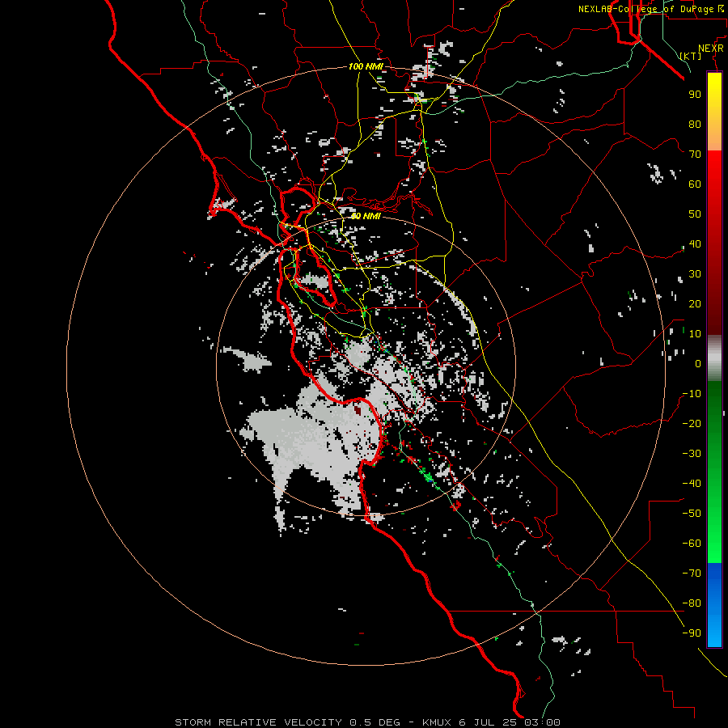The image size is (728, 728).
Task: Click the positive 20 scale value
Action: pyautogui.click(x=695, y=304)
